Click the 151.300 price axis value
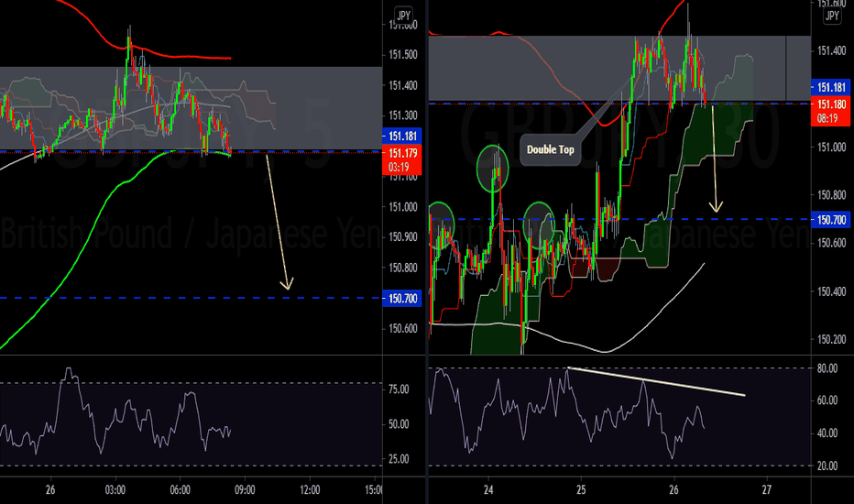 (x=403, y=115)
